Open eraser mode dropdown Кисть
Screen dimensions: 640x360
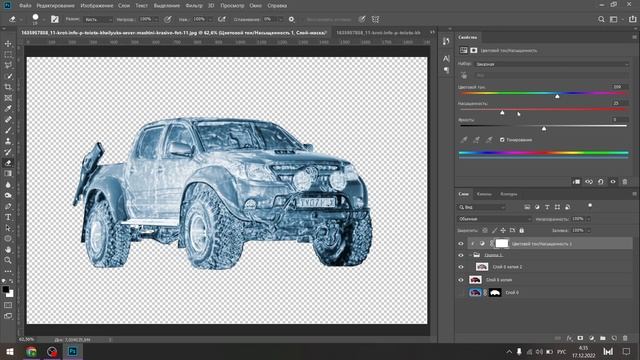(98, 19)
